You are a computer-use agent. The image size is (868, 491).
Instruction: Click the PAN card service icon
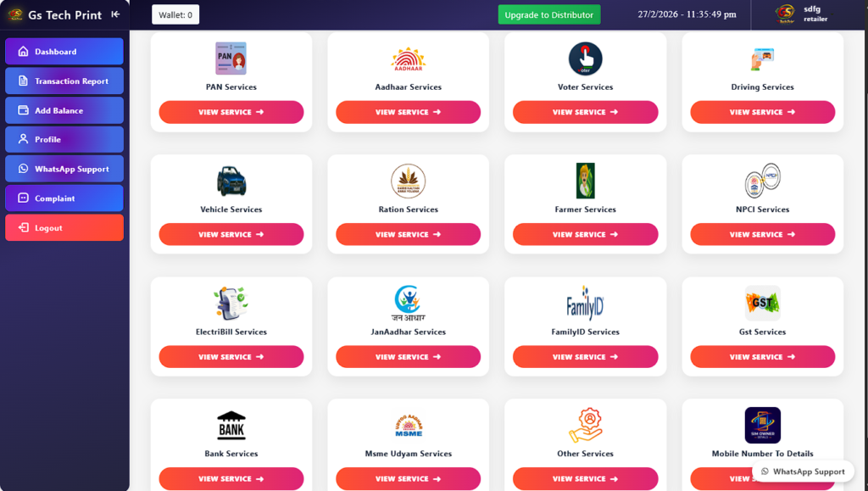click(231, 59)
